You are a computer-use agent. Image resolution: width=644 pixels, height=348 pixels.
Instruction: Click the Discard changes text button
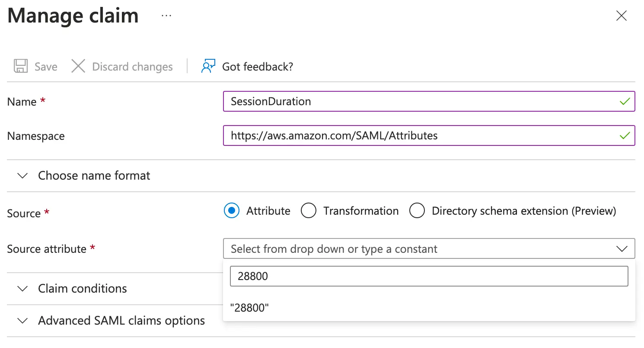pyautogui.click(x=132, y=67)
